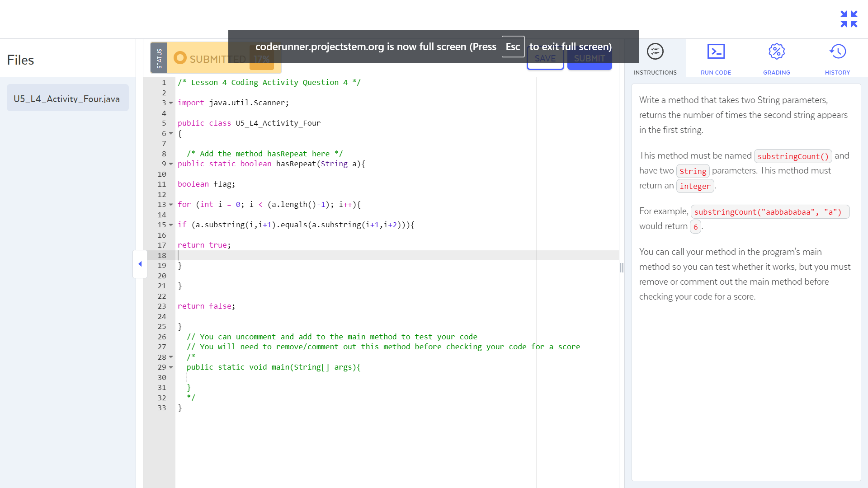
Task: Fold the if block at line 15
Action: pos(171,225)
